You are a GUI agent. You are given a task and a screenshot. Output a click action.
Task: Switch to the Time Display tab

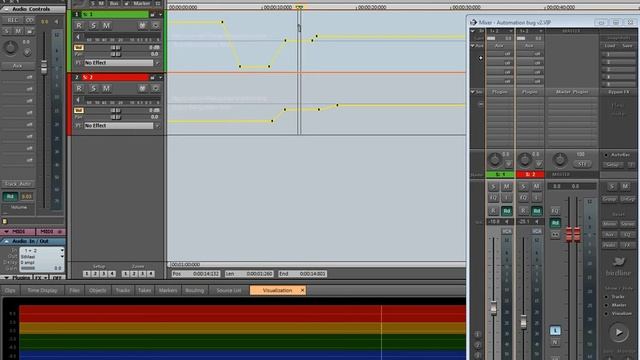click(x=42, y=291)
